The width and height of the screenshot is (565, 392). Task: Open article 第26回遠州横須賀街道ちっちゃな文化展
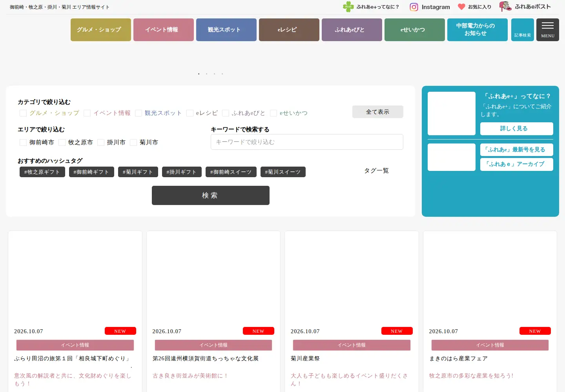click(x=206, y=359)
